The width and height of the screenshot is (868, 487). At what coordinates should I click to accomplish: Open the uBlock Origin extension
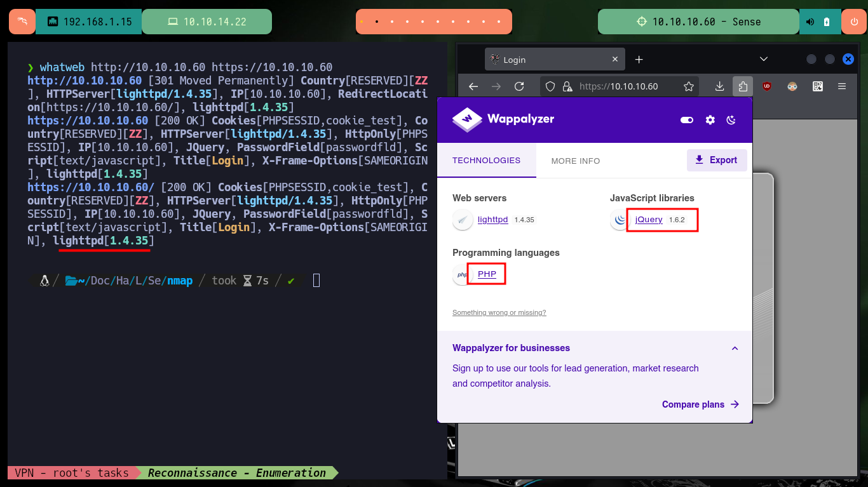[x=767, y=86]
